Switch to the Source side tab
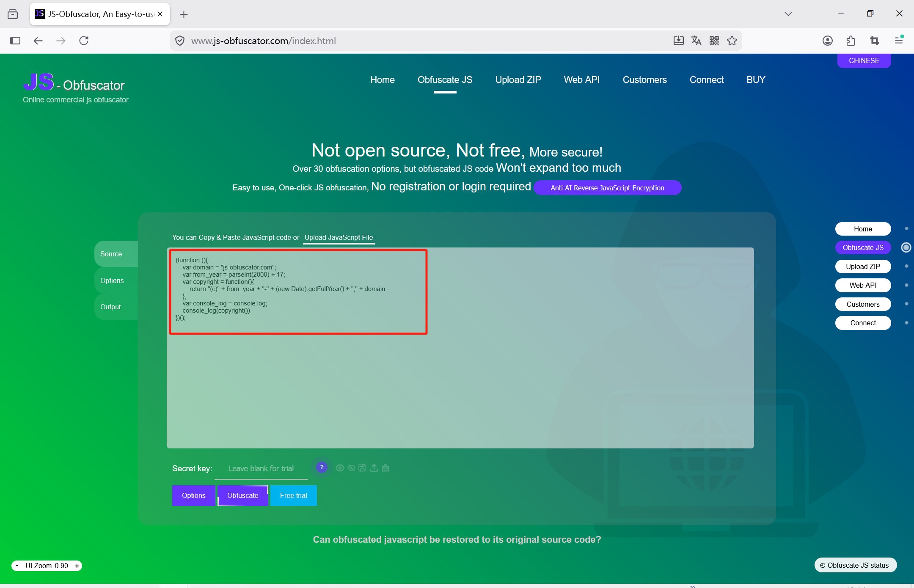This screenshot has height=588, width=914. [116, 254]
